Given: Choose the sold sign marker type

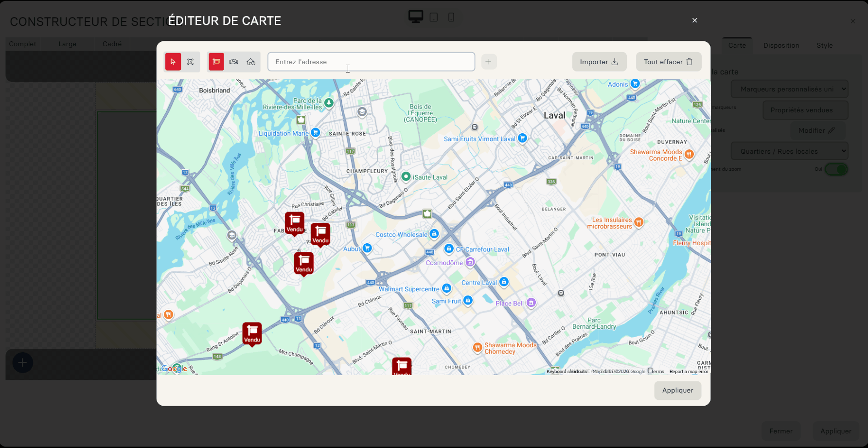Looking at the screenshot, I should click(216, 62).
